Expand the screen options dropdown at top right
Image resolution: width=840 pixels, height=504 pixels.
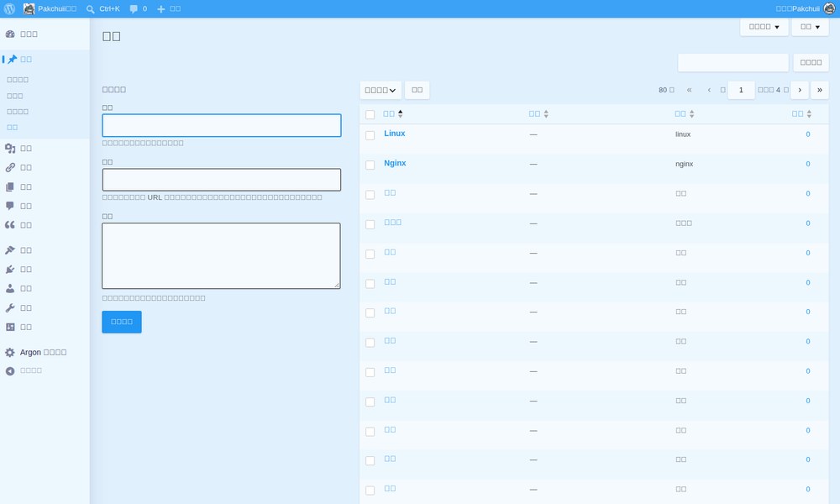pos(764,27)
